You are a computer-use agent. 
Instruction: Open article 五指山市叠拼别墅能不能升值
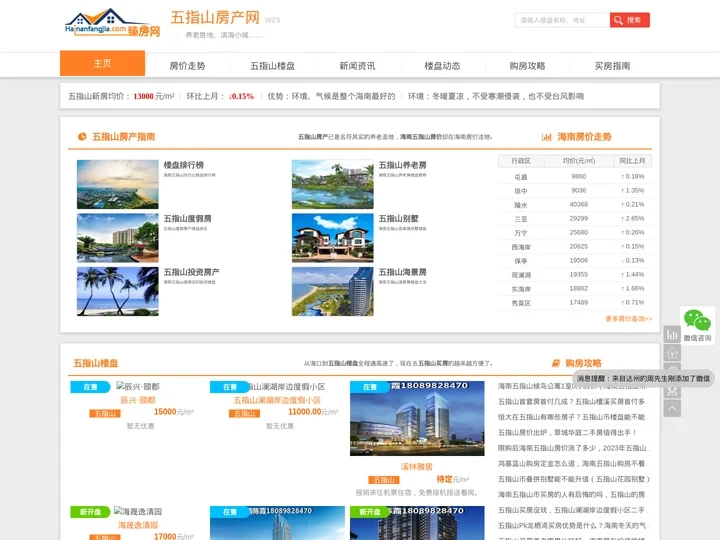(574, 479)
